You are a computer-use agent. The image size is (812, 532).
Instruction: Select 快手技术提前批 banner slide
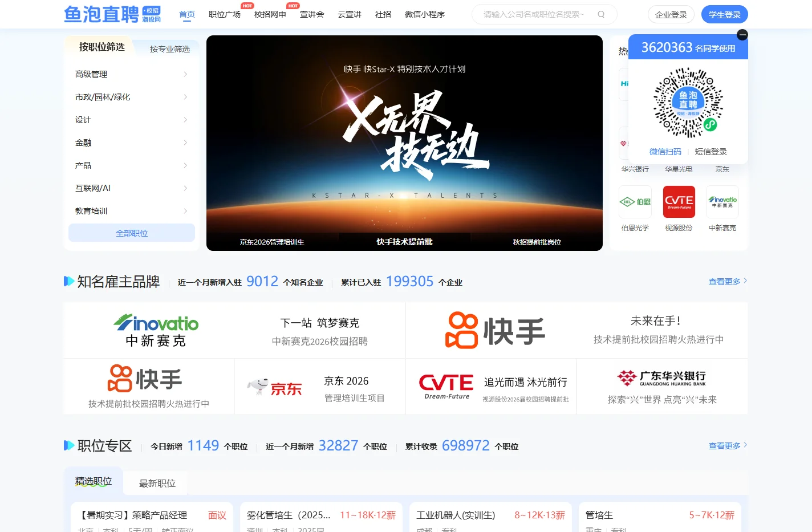click(404, 242)
